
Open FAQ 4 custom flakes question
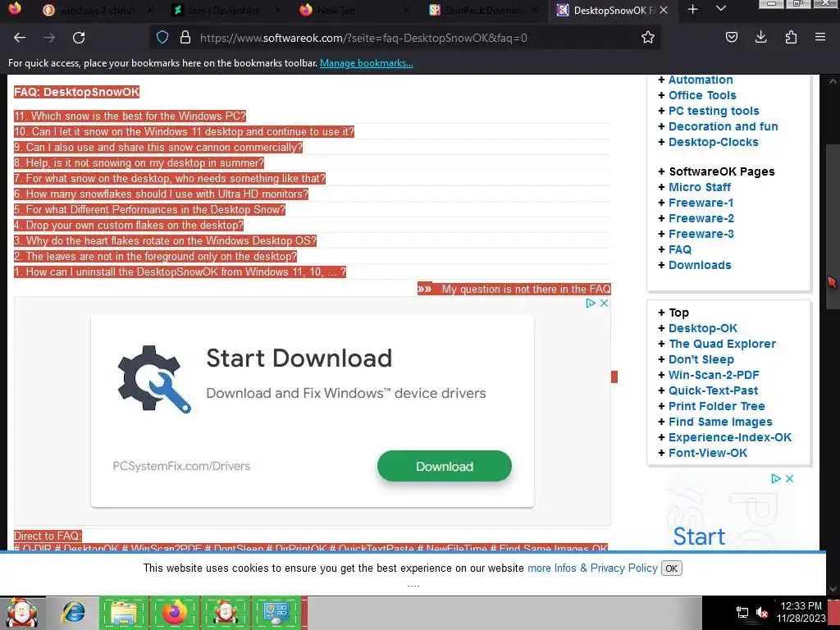tap(129, 225)
